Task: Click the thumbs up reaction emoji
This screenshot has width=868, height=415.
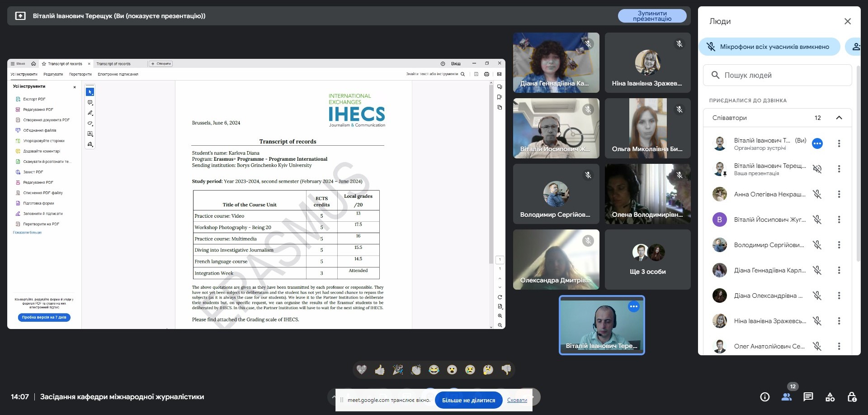Action: click(x=380, y=370)
